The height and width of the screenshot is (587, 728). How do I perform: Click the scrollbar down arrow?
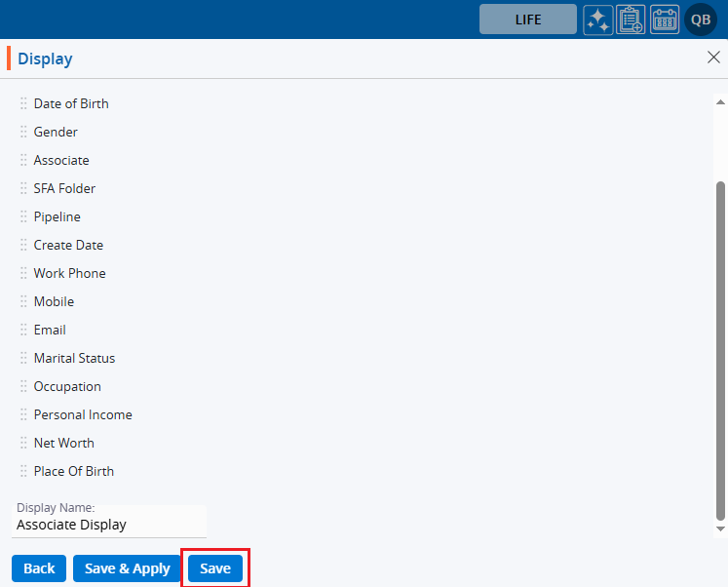click(x=720, y=528)
